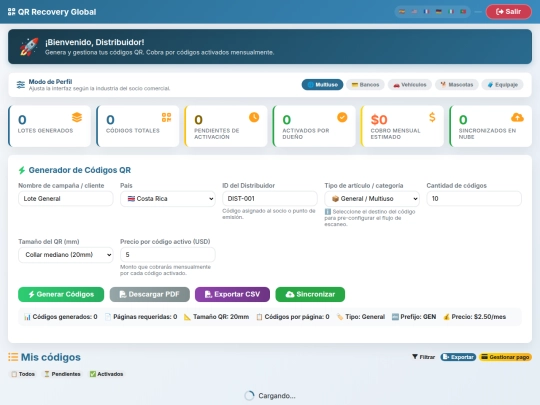Click the dollar icon on Cobro Mensual card

432,117
